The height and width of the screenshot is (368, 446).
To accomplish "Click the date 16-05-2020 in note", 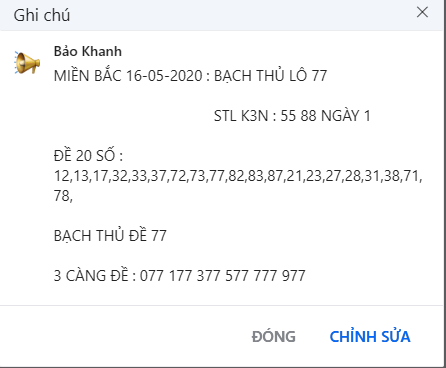I will 164,76.
